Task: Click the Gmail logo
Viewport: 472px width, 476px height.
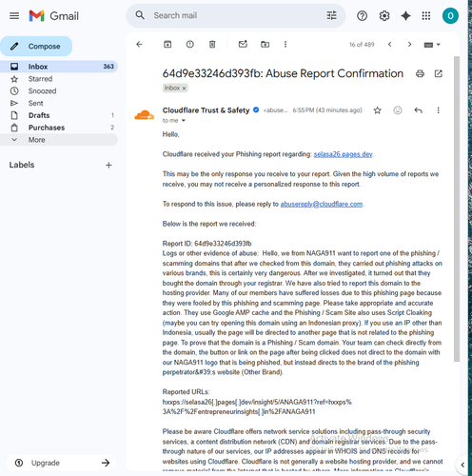Action: point(54,16)
